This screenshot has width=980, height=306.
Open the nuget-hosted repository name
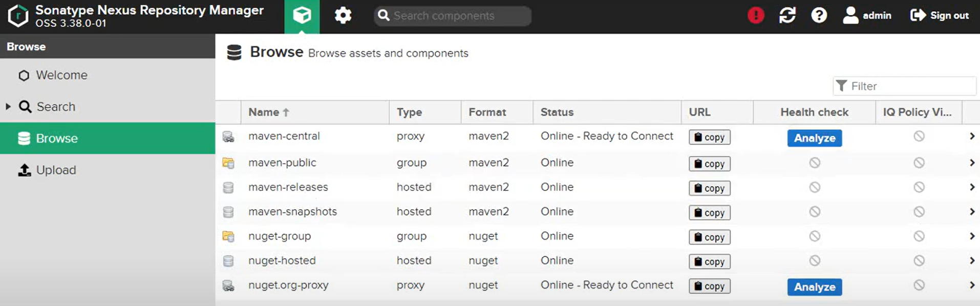click(282, 260)
